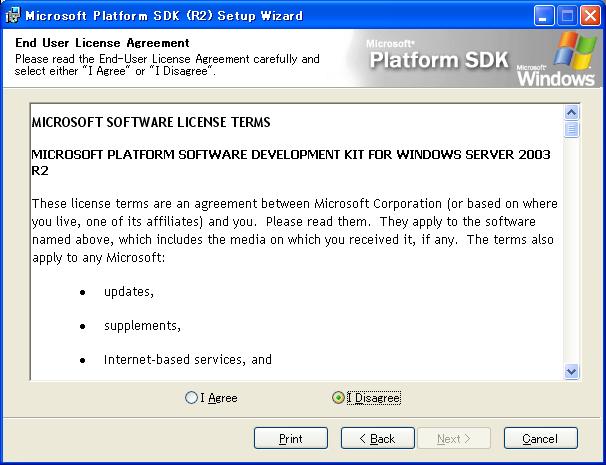This screenshot has height=465, width=606.
Task: Click the setup wizard title bar icon
Action: (12, 15)
